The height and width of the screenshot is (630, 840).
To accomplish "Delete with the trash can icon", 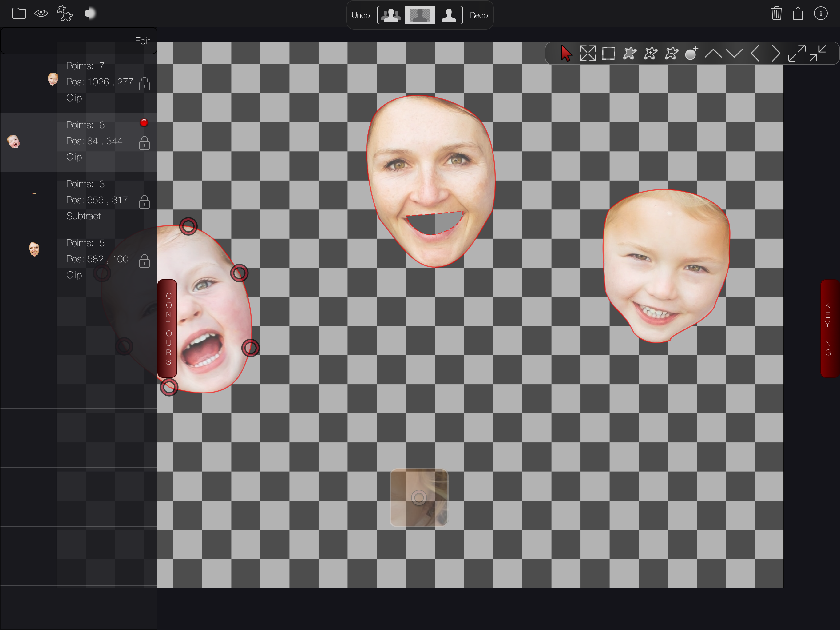I will pyautogui.click(x=776, y=14).
